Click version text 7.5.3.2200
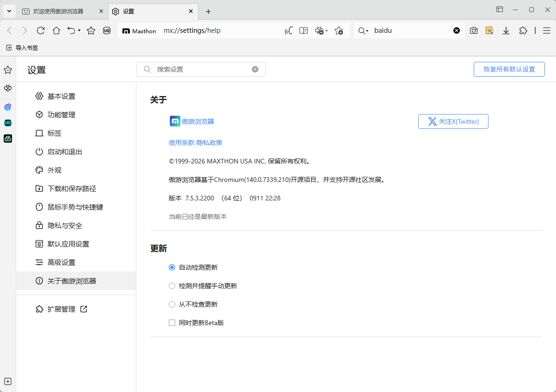Image resolution: width=556 pixels, height=392 pixels. [200, 198]
